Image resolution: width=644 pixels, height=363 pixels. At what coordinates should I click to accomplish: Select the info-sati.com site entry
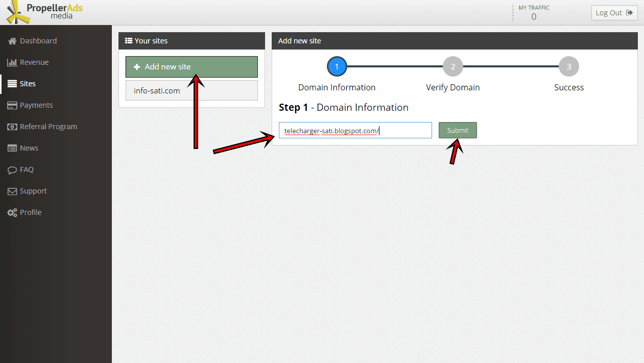pos(192,90)
